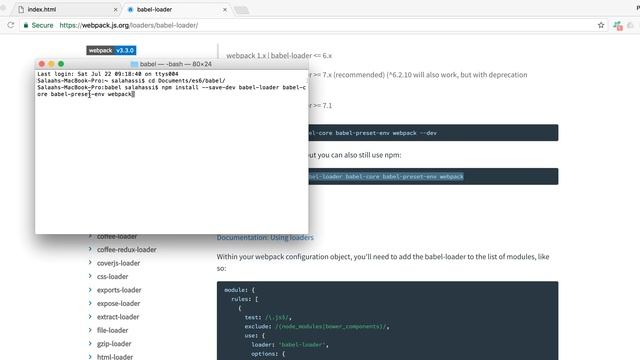This screenshot has width=640, height=360.
Task: Reload the page with the refresh icon
Action: pyautogui.click(x=11, y=25)
